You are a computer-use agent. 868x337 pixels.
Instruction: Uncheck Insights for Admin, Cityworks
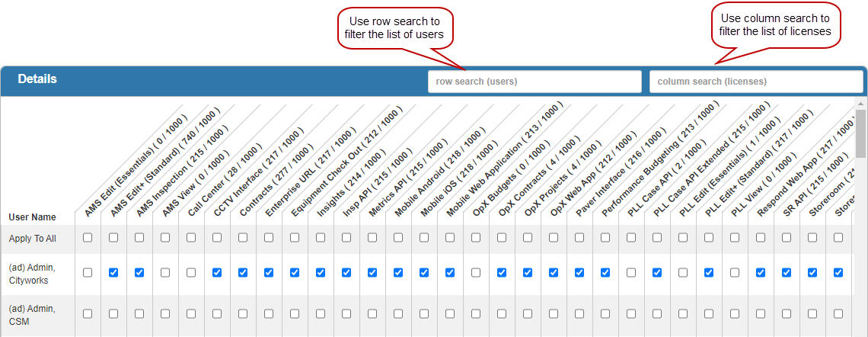[x=321, y=272]
